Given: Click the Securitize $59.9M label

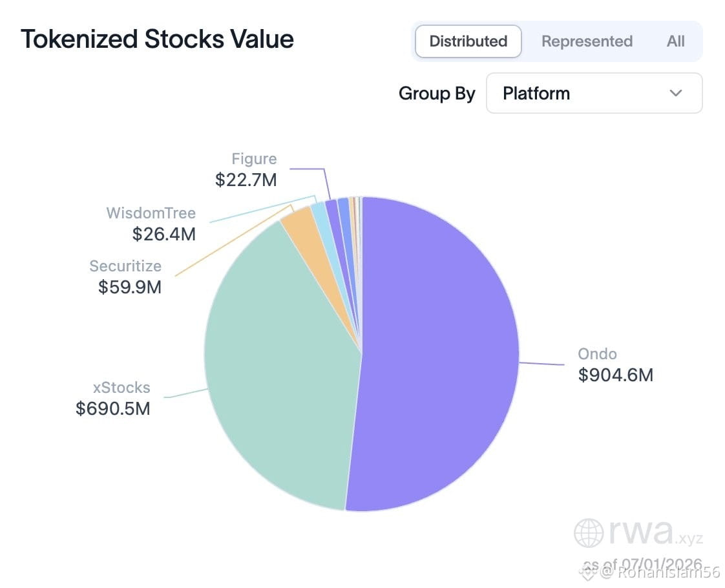Looking at the screenshot, I should click(125, 277).
